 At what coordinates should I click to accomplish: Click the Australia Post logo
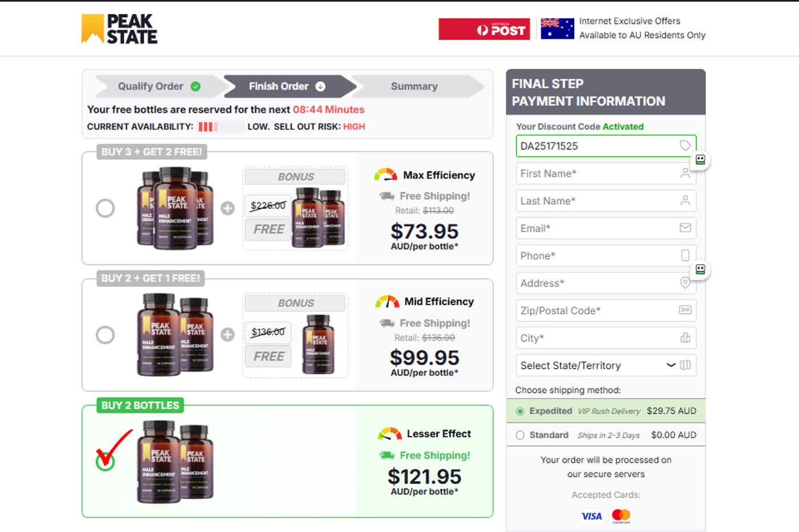(x=484, y=29)
